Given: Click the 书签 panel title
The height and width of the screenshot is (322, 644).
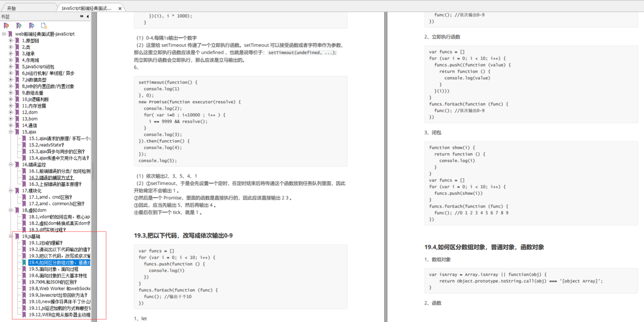Looking at the screenshot, I should click(5, 17).
